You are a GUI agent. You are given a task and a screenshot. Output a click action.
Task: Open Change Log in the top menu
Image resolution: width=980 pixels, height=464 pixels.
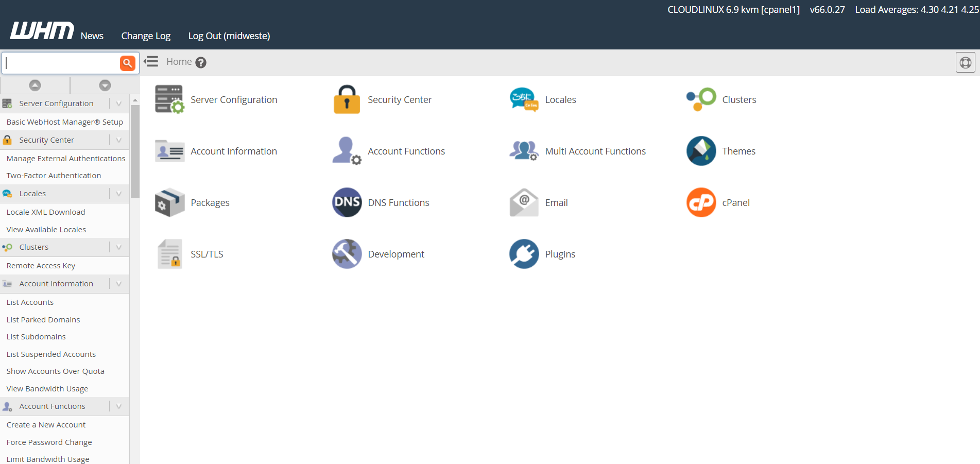(x=146, y=36)
